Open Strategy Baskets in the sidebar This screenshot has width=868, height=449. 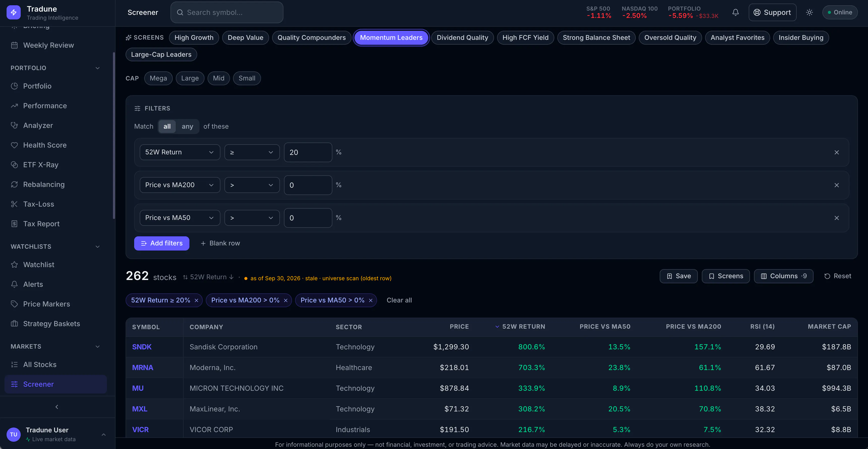[55, 324]
